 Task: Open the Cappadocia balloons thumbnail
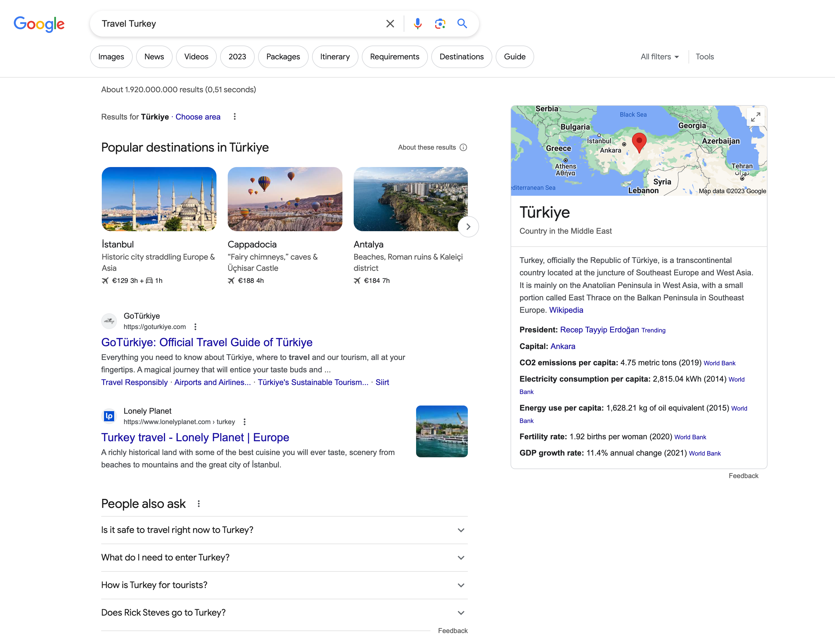[285, 199]
